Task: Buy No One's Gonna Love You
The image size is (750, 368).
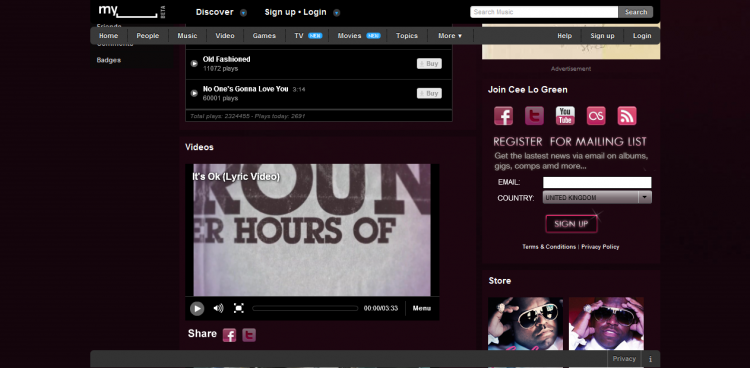Action: [429, 93]
